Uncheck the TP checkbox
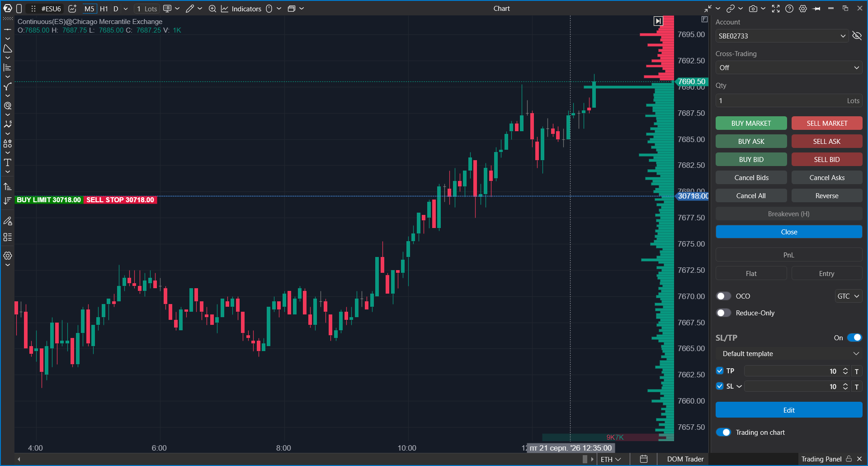 [x=720, y=371]
